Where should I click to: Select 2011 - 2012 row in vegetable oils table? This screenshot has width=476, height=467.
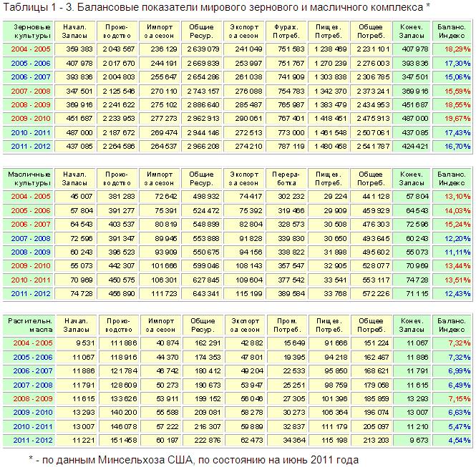tap(29, 441)
